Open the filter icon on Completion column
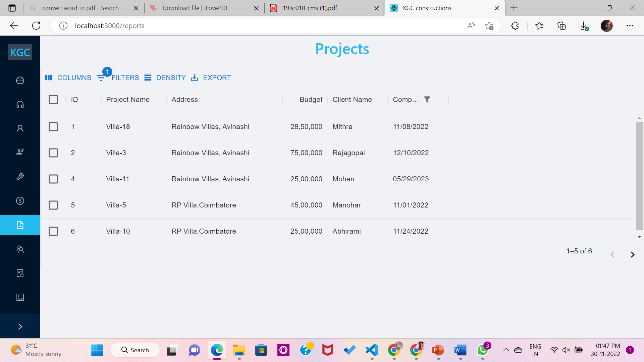Image resolution: width=644 pixels, height=362 pixels. point(427,99)
